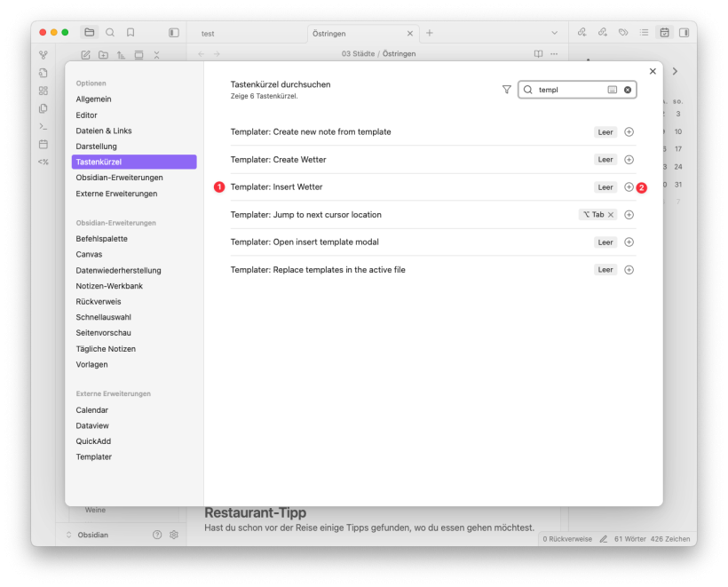Add hotkey for Replace templates in active file
The width and height of the screenshot is (728, 587).
tap(629, 270)
